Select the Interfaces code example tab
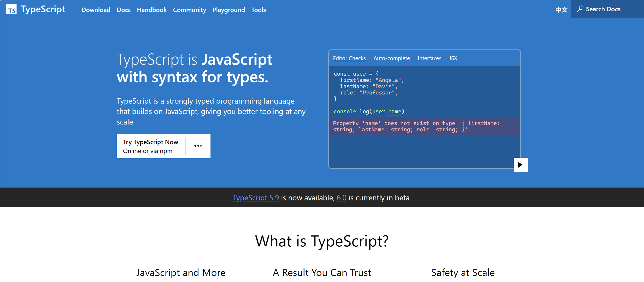 (x=429, y=58)
